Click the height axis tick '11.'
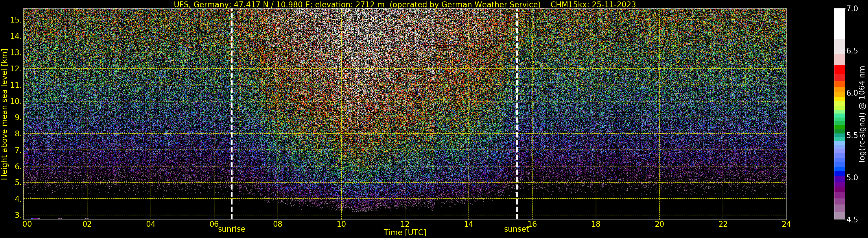Screen dimensions: 868x238 [16, 85]
